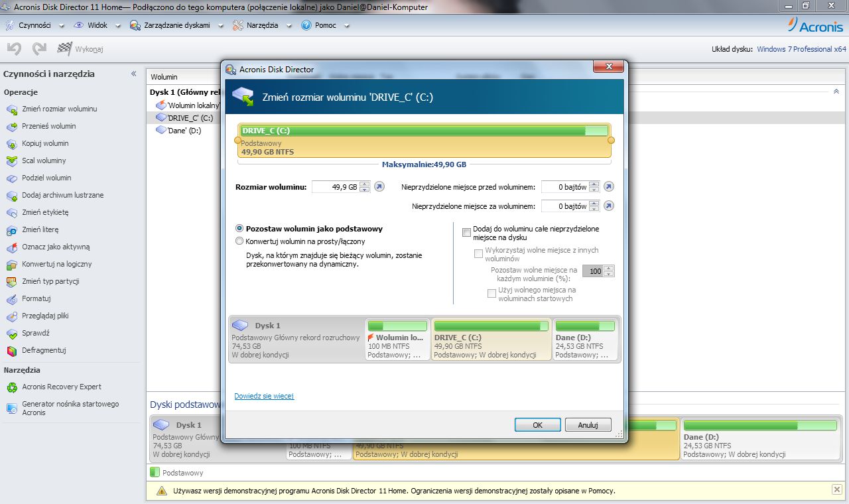Dismiss the demo version warning bar

[836, 489]
